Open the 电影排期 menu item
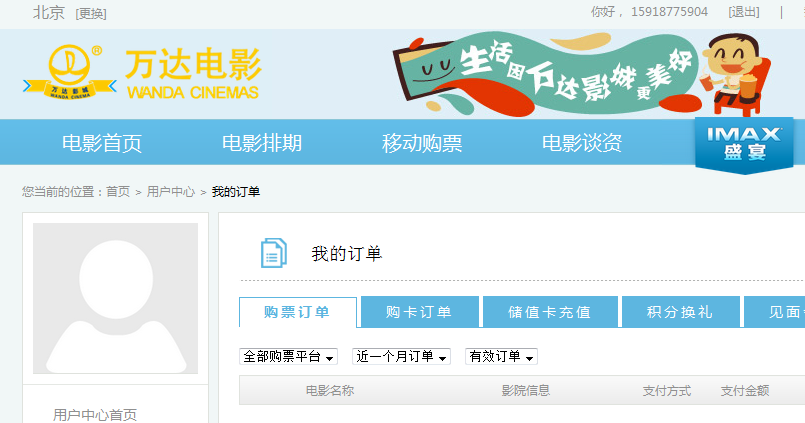 click(x=262, y=143)
